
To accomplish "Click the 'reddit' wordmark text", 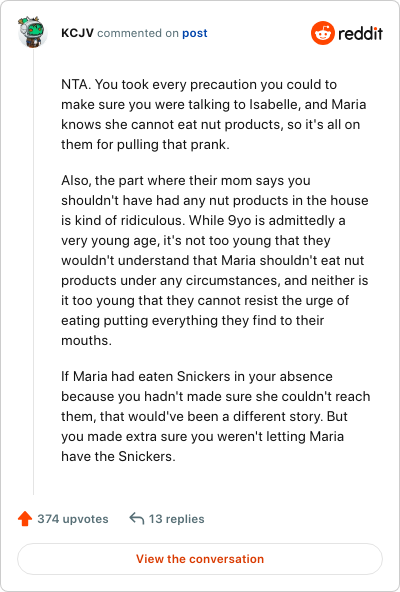I will pyautogui.click(x=360, y=34).
